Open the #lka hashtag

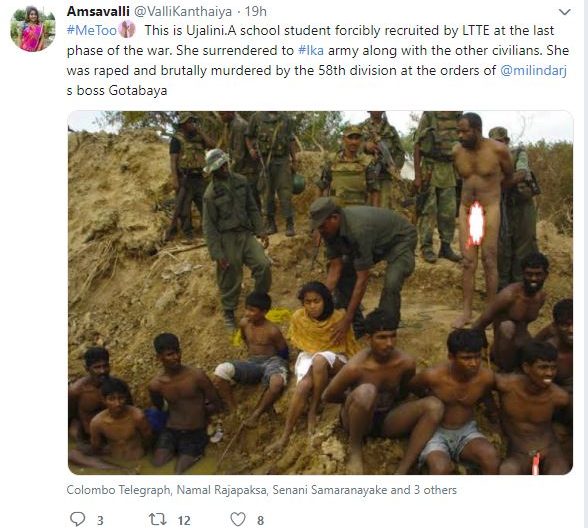311,50
